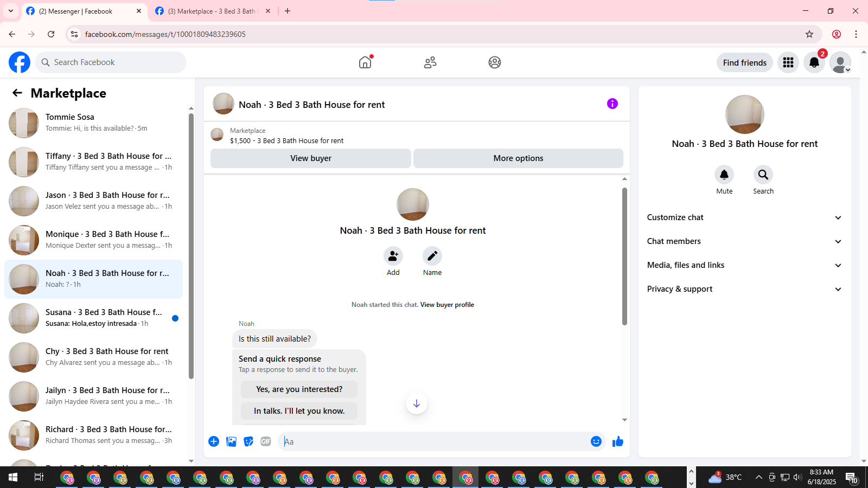This screenshot has height=488, width=868.
Task: Open Windows Start menu
Action: coord(13,477)
